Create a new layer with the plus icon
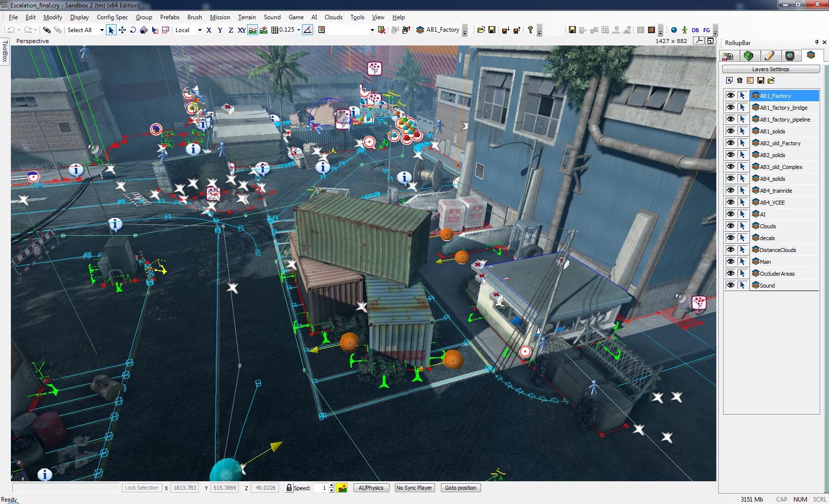 point(729,80)
